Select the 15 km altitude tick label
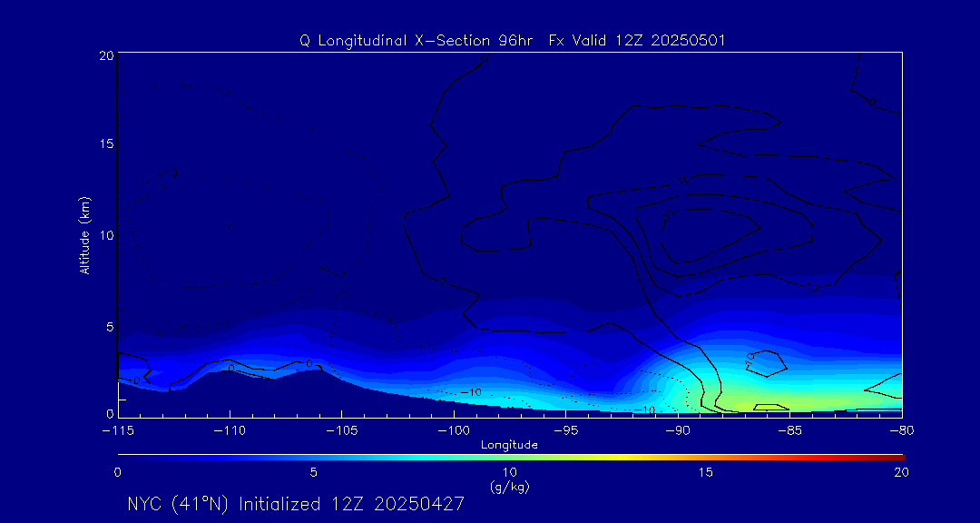The image size is (980, 523). (x=105, y=143)
